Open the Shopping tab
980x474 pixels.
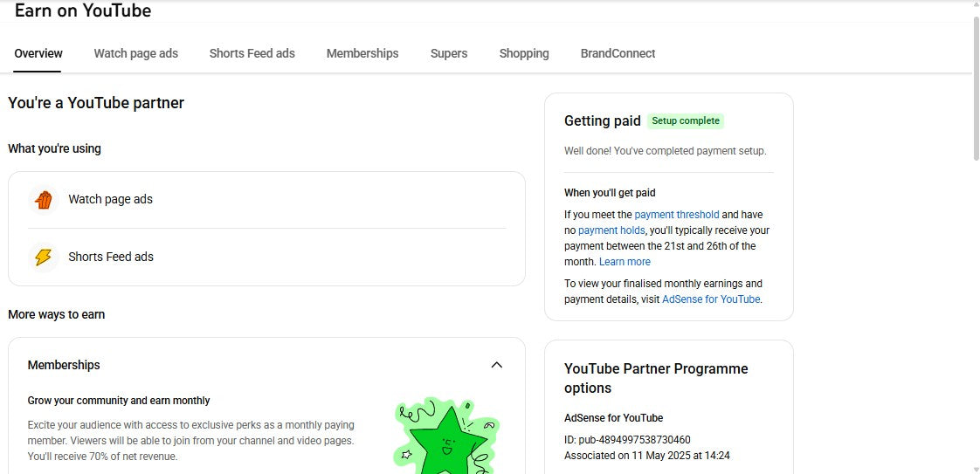click(x=524, y=53)
